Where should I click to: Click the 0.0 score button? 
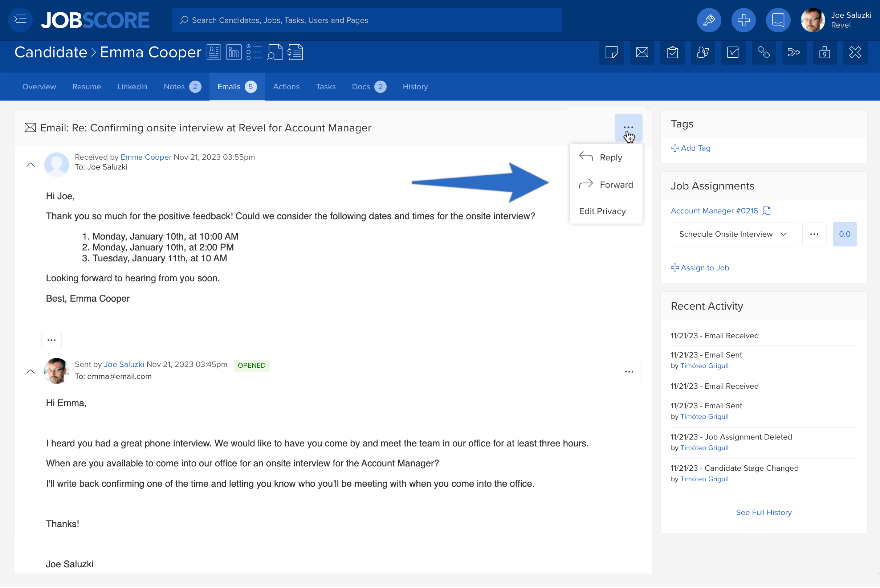coord(844,234)
